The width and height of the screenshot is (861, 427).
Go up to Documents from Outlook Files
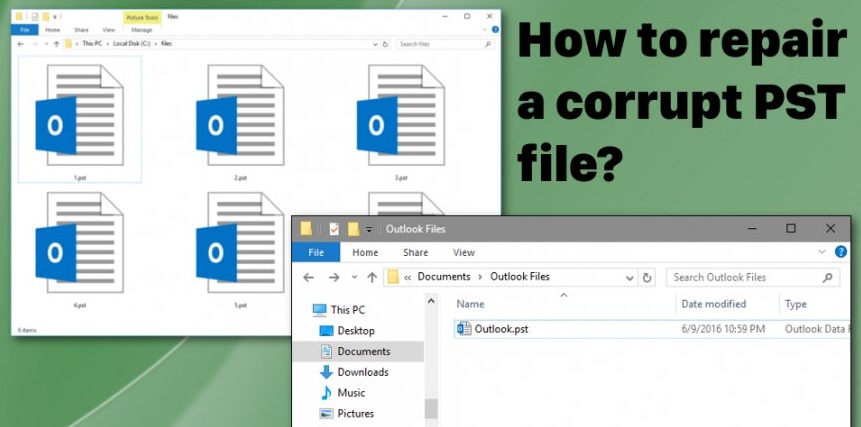pyautogui.click(x=372, y=278)
